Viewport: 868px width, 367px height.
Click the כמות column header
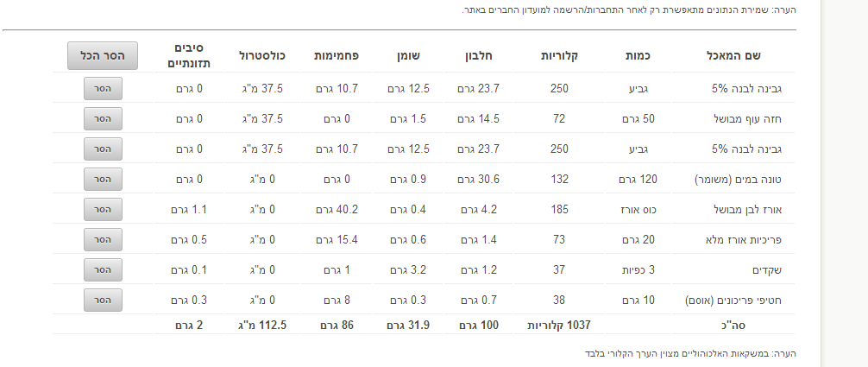637,55
